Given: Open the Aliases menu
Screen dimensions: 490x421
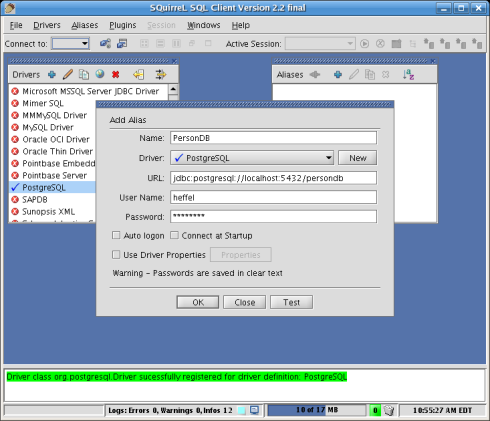Looking at the screenshot, I should [x=85, y=25].
